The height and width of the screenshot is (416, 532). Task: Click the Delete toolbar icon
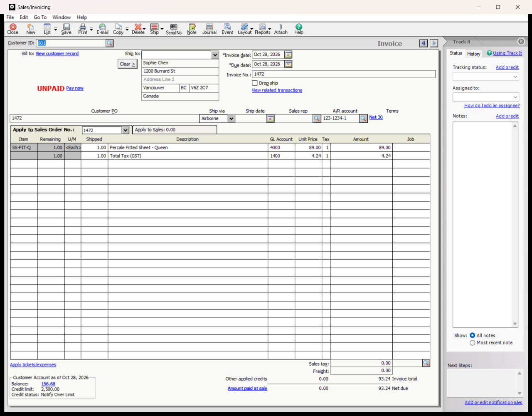coord(138,29)
